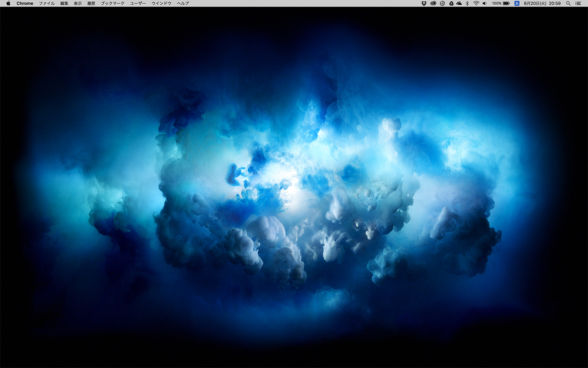Open Spotlight search magnifier
This screenshot has width=588, height=368.
pyautogui.click(x=568, y=3)
